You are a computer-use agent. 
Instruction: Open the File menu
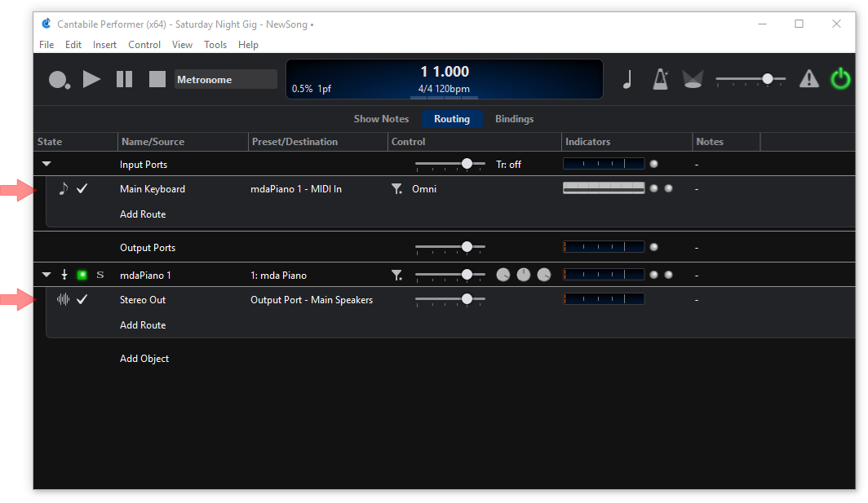[46, 45]
